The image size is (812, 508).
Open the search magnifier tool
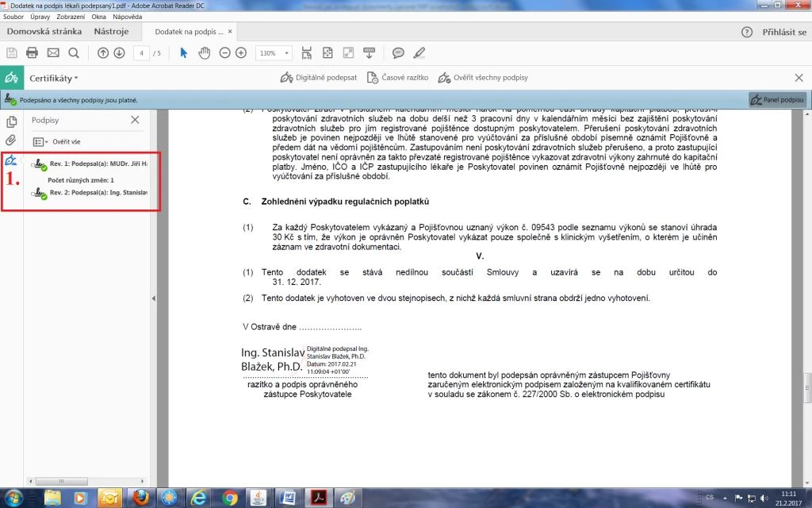coord(74,53)
